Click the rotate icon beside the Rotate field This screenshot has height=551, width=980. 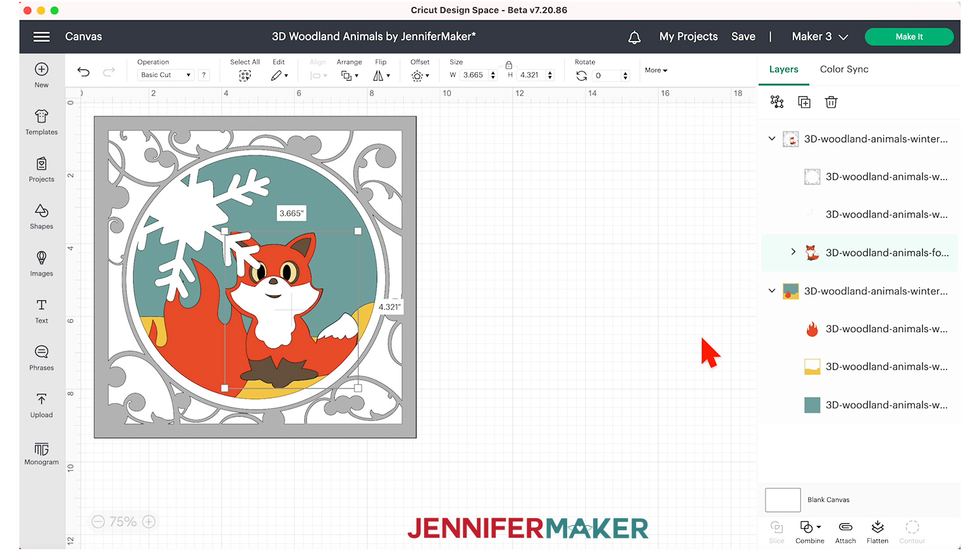[x=582, y=76]
